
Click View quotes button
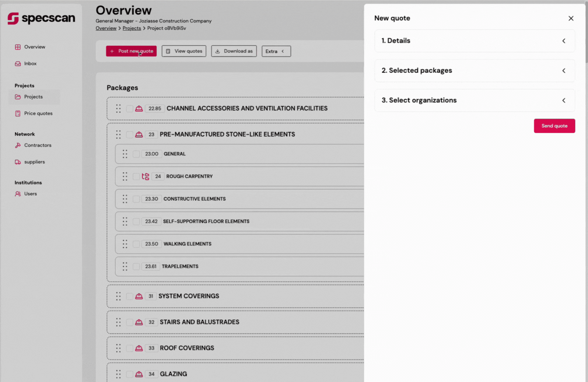coord(184,51)
